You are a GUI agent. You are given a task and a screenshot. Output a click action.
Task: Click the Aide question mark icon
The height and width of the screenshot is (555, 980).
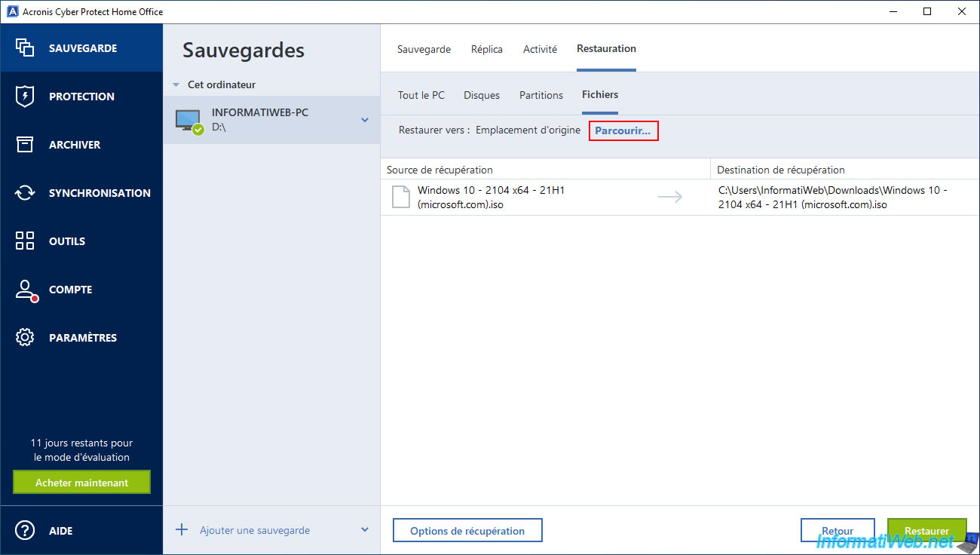25,530
